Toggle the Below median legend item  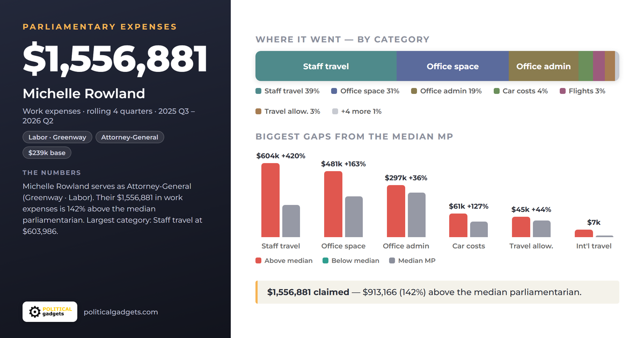point(351,261)
